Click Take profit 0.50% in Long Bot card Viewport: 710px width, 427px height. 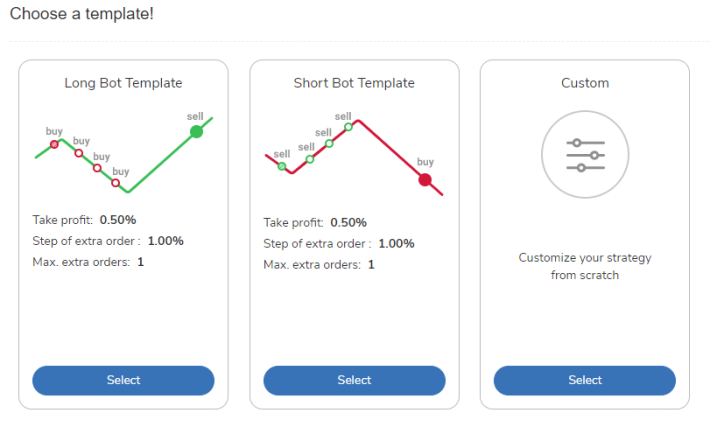85,220
